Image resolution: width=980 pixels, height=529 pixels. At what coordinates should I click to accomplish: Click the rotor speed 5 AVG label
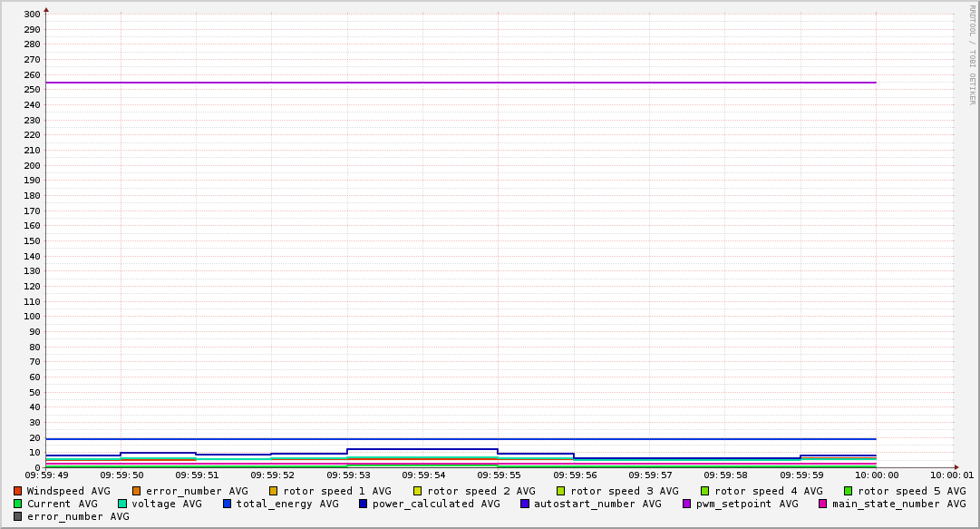click(912, 491)
